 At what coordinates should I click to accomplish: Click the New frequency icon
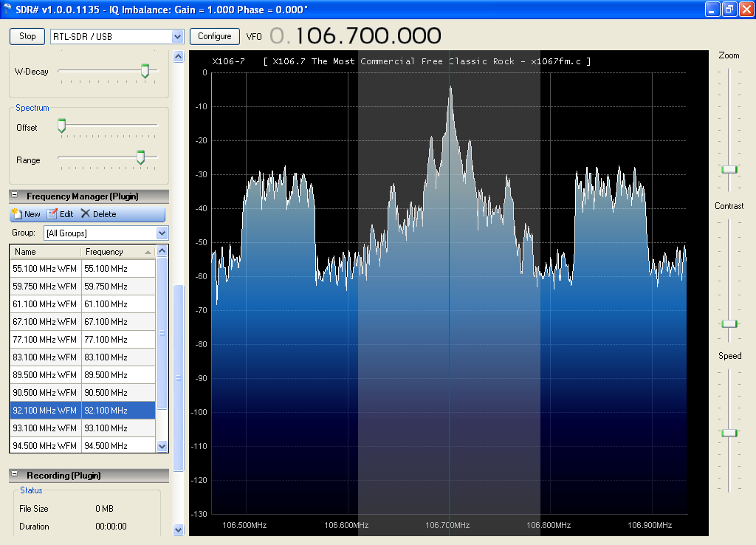(17, 214)
